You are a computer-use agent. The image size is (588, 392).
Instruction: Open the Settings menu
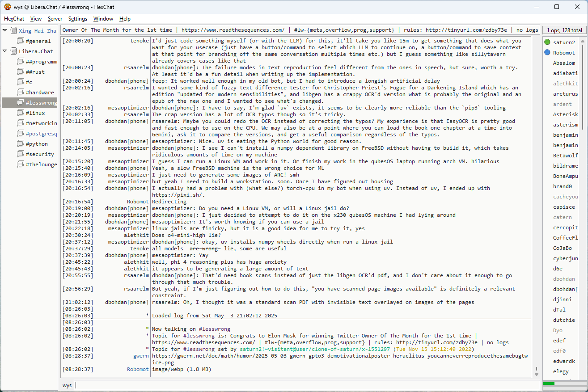click(x=78, y=19)
